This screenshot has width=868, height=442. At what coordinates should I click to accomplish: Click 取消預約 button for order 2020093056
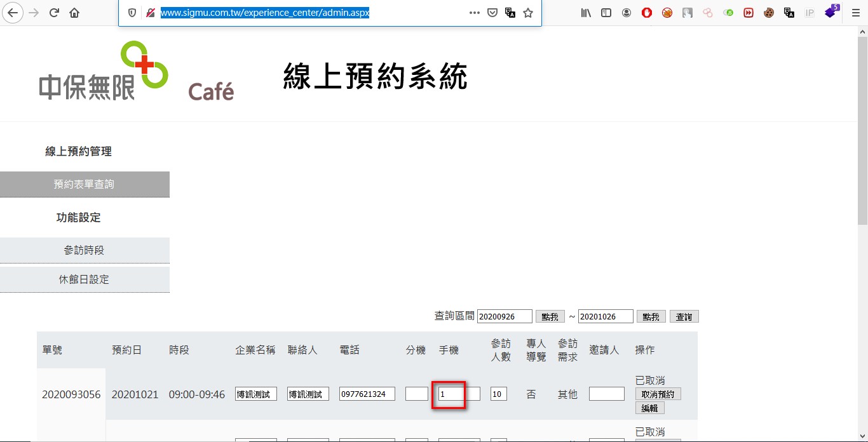pos(658,394)
